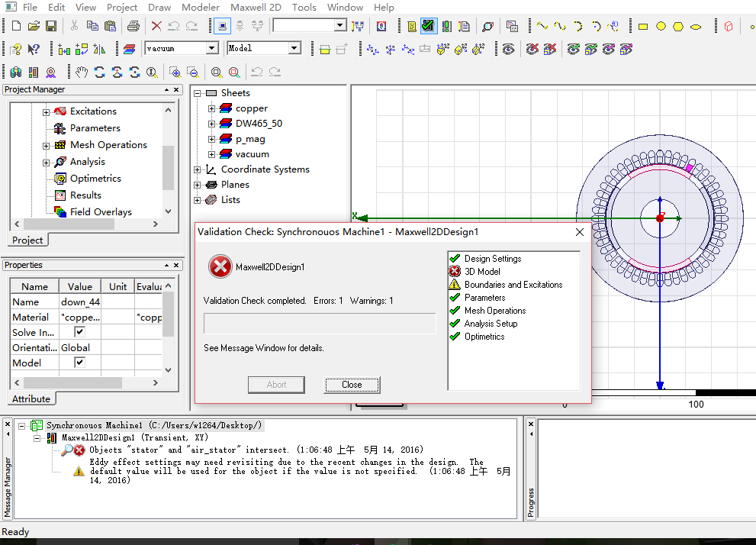Activate the Pan hand tool
Image resolution: width=756 pixels, height=545 pixels.
pos(82,72)
